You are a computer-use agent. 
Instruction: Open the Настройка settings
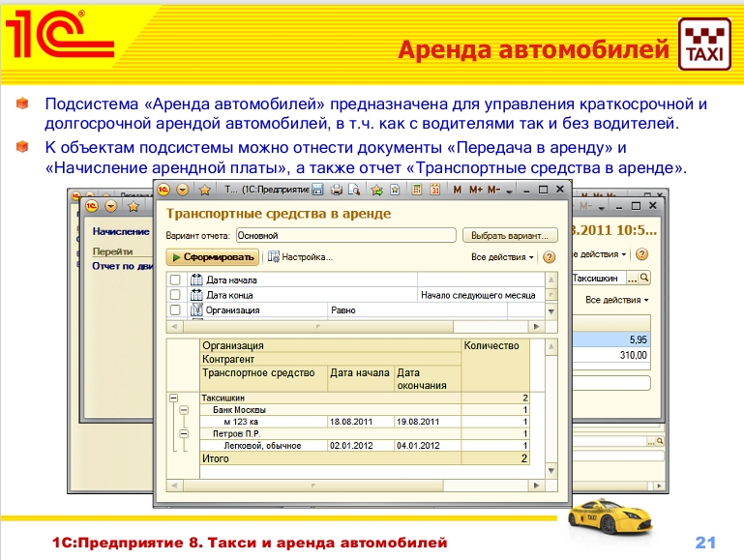(300, 257)
